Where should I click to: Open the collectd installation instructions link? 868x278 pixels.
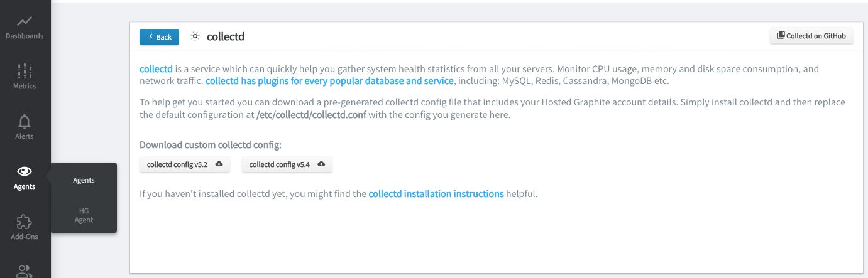click(436, 194)
